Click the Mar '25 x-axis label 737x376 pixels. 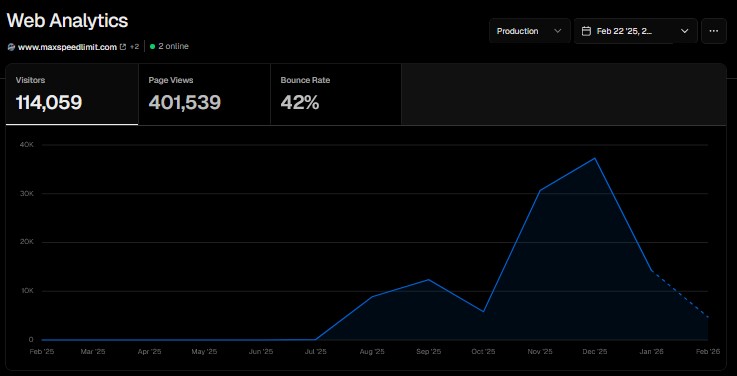coord(93,352)
